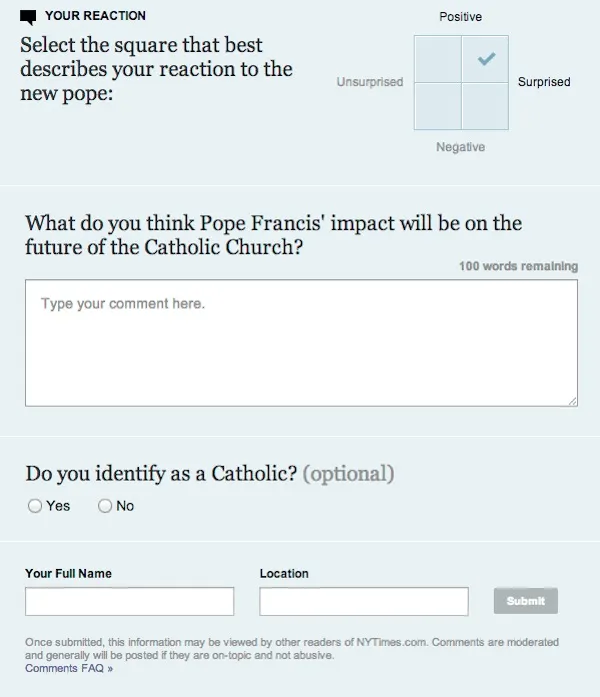Image resolution: width=600 pixels, height=697 pixels.
Task: Click the Surprised axis label
Action: coord(544,82)
